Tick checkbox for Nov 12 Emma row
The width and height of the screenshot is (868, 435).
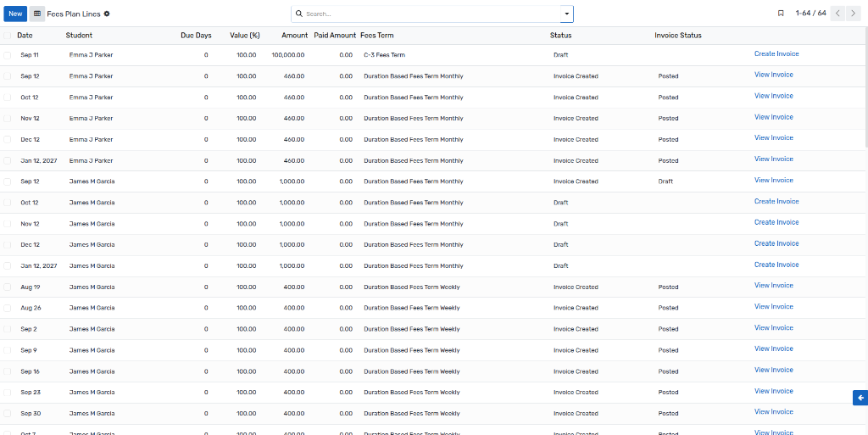tap(7, 119)
